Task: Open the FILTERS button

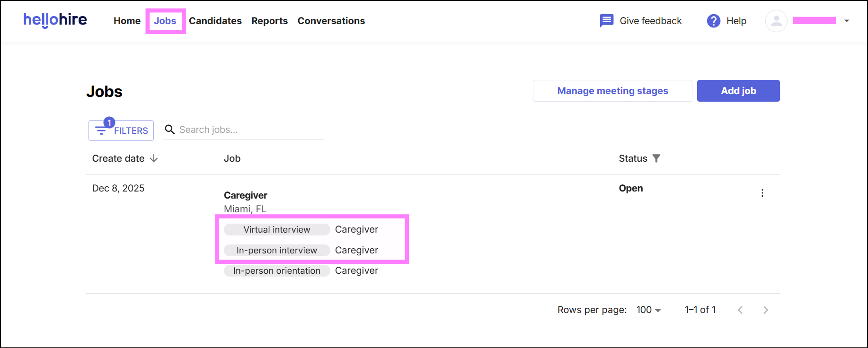Action: pyautogui.click(x=121, y=130)
